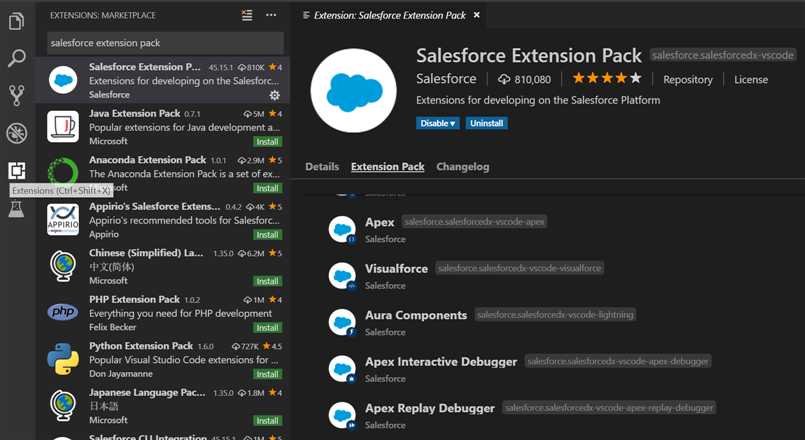
Task: Select the PHP Extension Pack title
Action: tap(135, 299)
